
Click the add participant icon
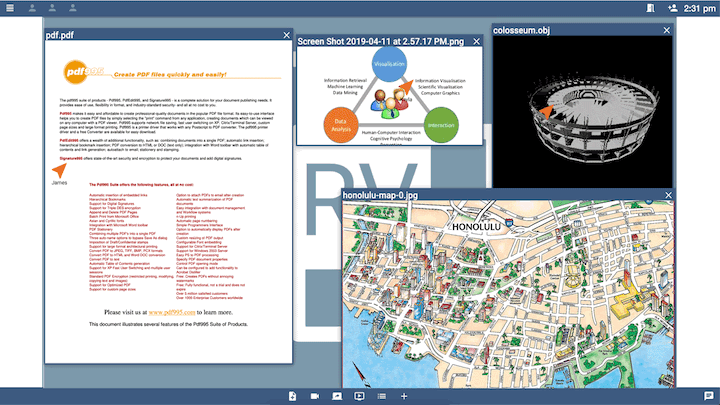coord(672,8)
